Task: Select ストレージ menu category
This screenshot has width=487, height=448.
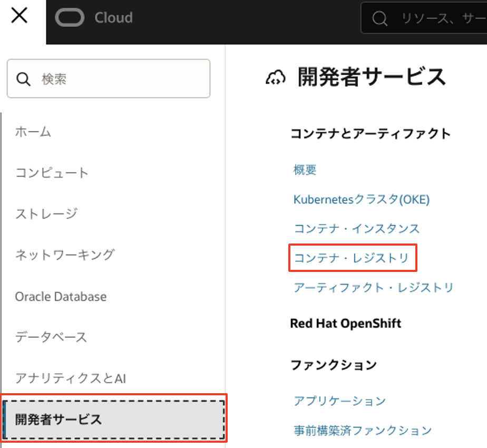Action: point(46,214)
